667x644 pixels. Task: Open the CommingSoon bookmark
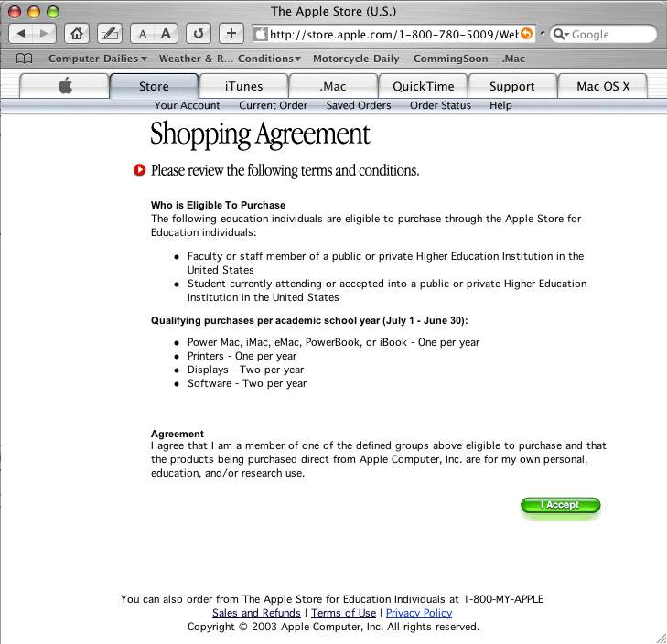coord(450,59)
